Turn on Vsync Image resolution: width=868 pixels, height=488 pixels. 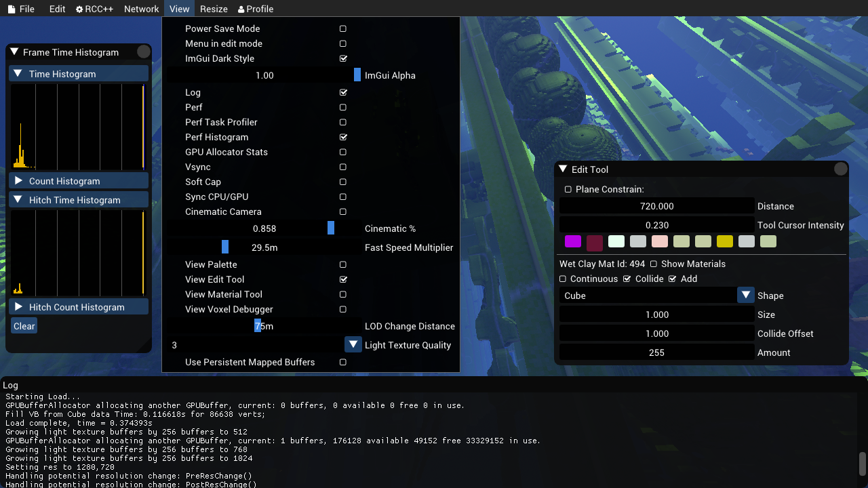(x=343, y=167)
